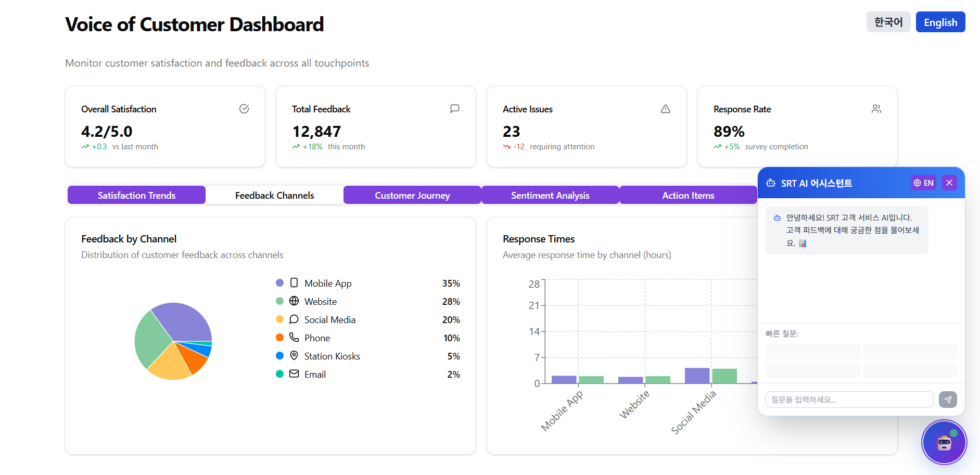Image resolution: width=980 pixels, height=475 pixels.
Task: Open the Satisfaction Trends tab
Action: pyautogui.click(x=136, y=196)
